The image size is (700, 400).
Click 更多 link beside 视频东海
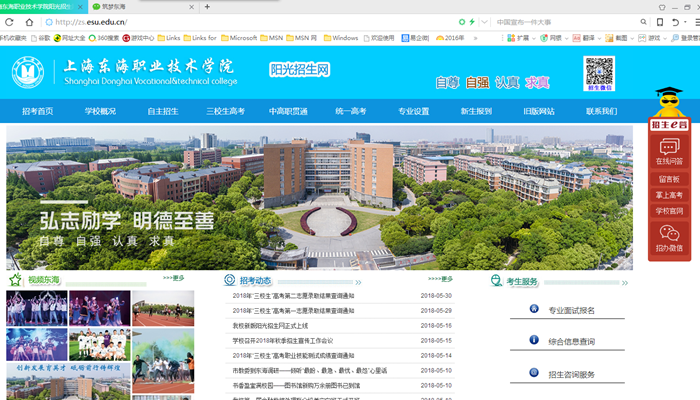point(174,278)
